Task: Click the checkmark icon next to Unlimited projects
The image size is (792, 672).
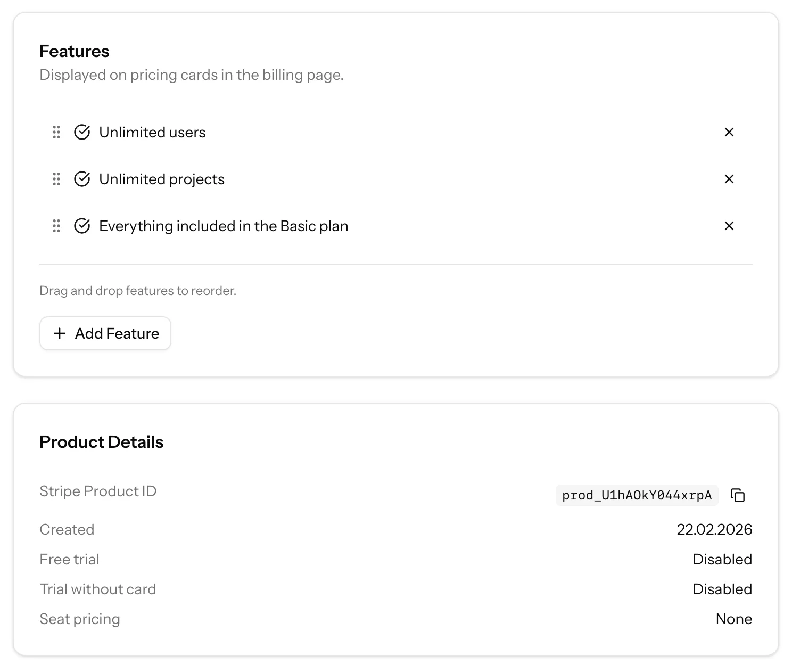Action: tap(82, 179)
